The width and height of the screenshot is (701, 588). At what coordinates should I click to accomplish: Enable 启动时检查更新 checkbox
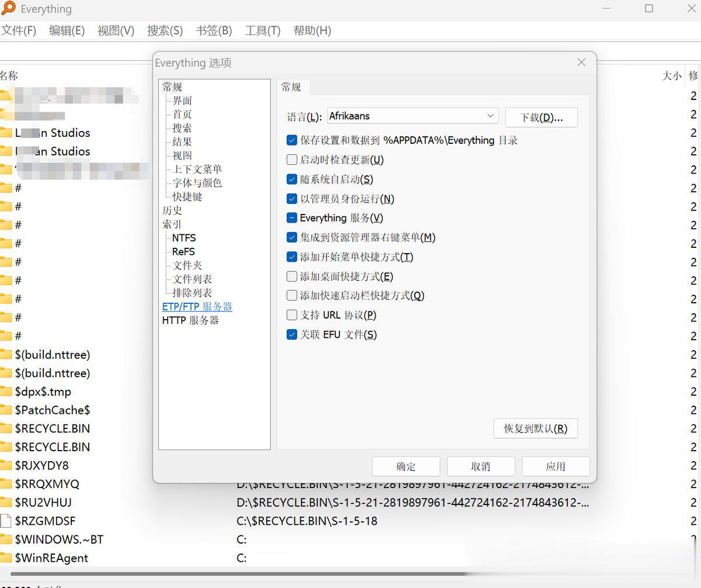(x=292, y=160)
